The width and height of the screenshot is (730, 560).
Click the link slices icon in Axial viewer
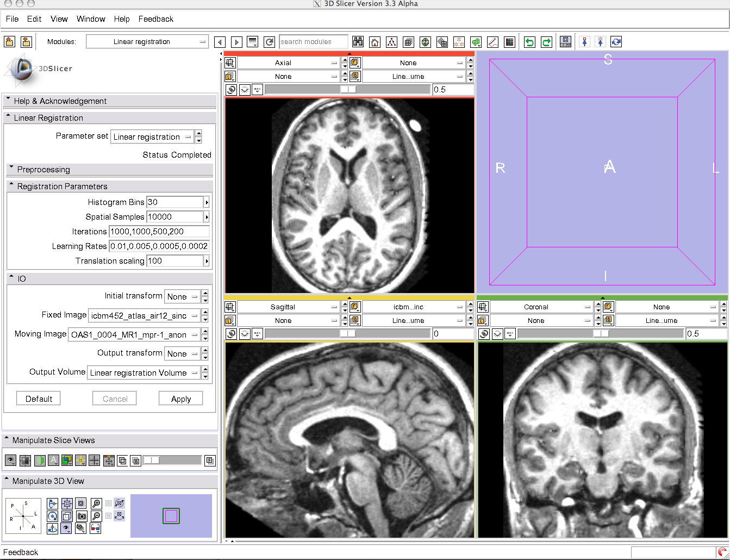[232, 90]
